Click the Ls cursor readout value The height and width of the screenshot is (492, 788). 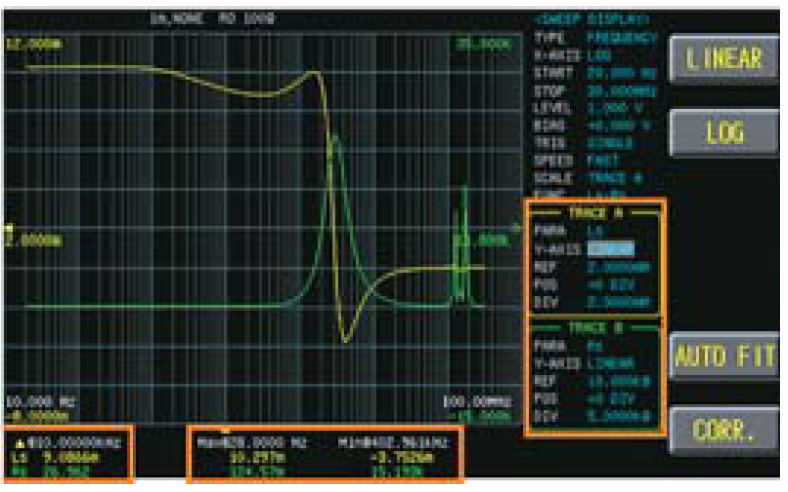pos(72,458)
